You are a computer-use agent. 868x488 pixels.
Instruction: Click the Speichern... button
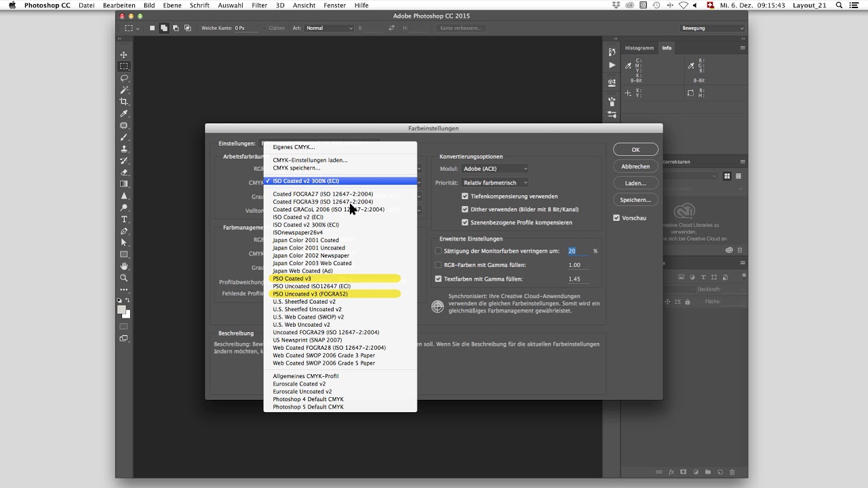pyautogui.click(x=635, y=200)
